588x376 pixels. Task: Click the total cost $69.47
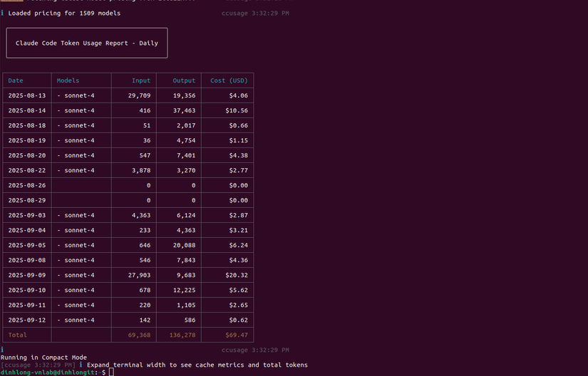point(237,335)
